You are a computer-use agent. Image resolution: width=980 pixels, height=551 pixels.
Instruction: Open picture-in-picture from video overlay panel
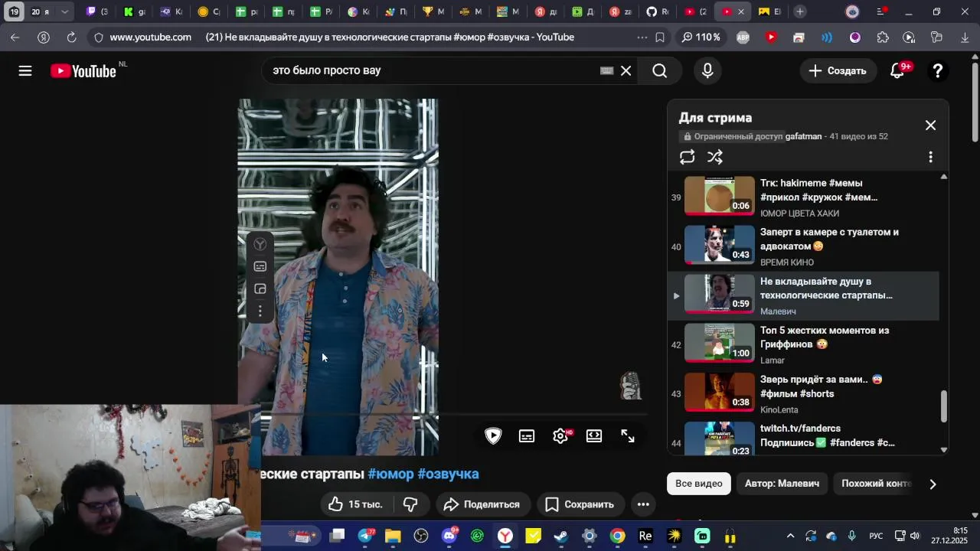click(260, 289)
